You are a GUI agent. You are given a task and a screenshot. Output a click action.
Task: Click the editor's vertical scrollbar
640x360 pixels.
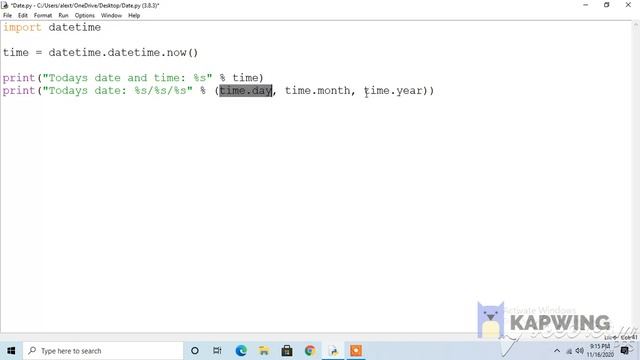coord(636,176)
